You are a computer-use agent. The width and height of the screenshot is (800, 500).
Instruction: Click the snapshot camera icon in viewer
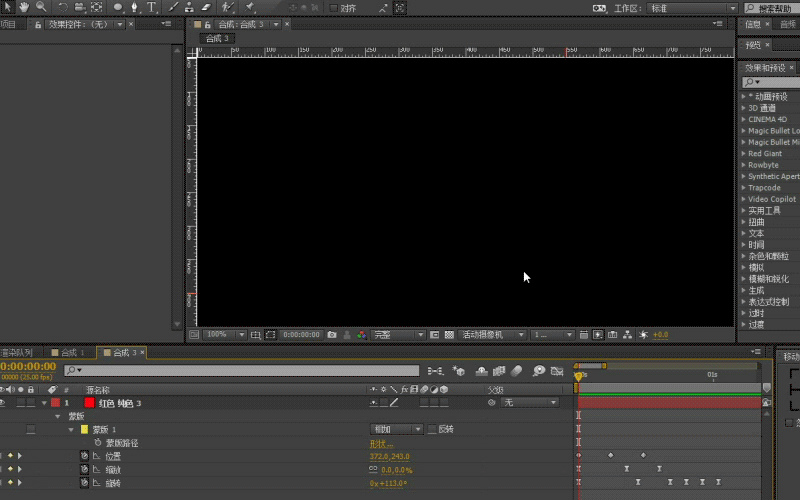(332, 335)
